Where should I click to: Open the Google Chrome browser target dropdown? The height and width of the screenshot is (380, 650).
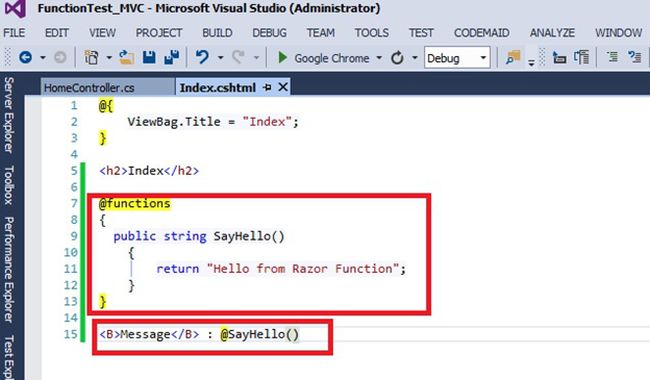[x=379, y=58]
